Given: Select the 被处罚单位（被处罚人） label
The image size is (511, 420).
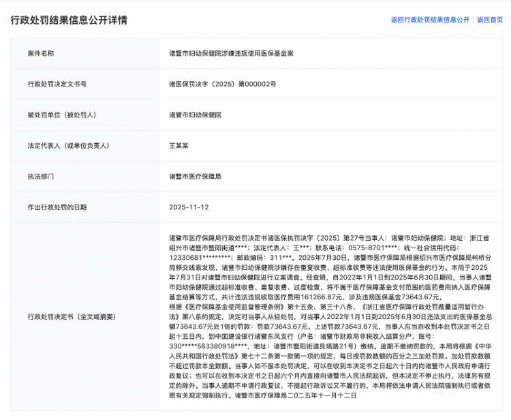Looking at the screenshot, I should pyautogui.click(x=62, y=115).
